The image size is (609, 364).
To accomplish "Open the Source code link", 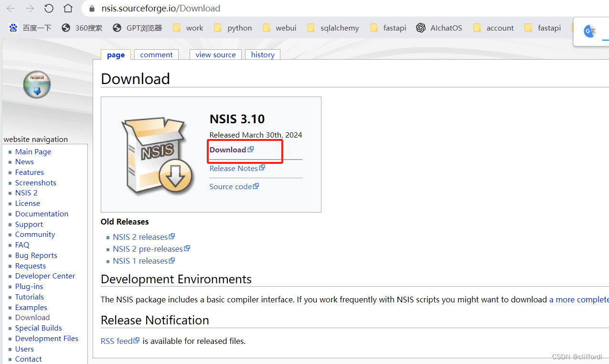I will tap(234, 186).
